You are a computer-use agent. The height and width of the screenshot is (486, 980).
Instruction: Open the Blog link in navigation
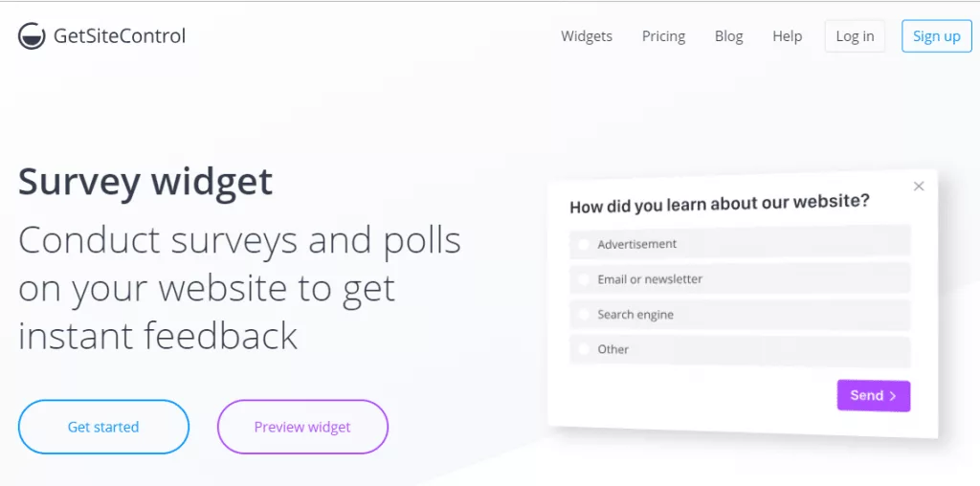pyautogui.click(x=728, y=36)
